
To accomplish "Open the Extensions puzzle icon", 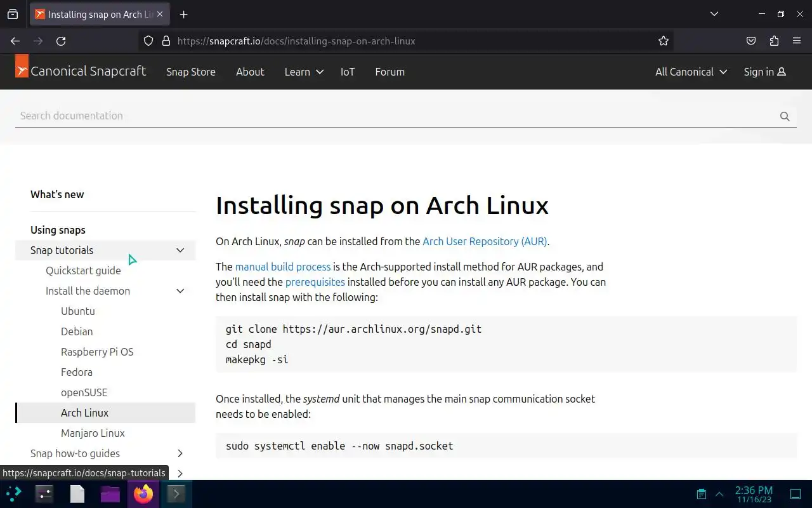I will pos(774,41).
